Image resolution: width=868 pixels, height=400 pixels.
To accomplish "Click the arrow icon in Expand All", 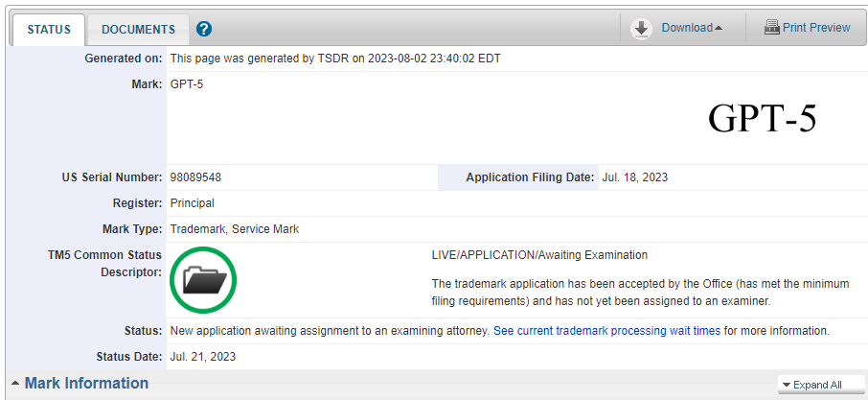I will 786,386.
